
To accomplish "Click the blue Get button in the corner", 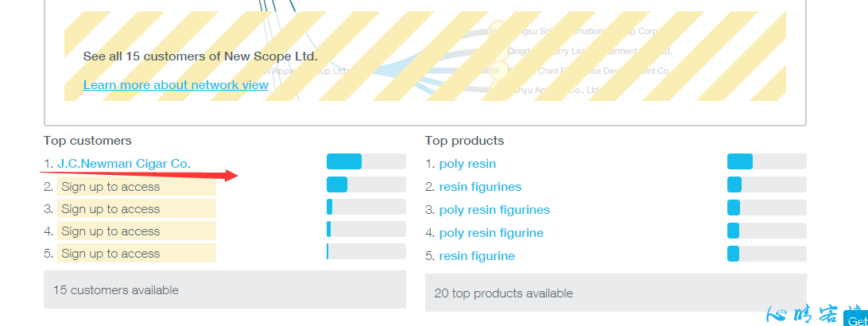I will click(x=856, y=320).
